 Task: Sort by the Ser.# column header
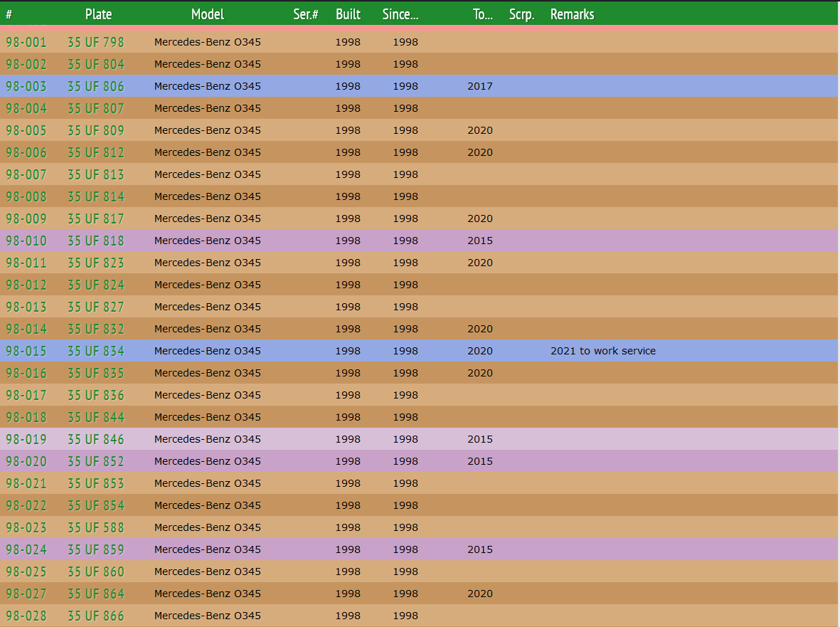point(305,14)
